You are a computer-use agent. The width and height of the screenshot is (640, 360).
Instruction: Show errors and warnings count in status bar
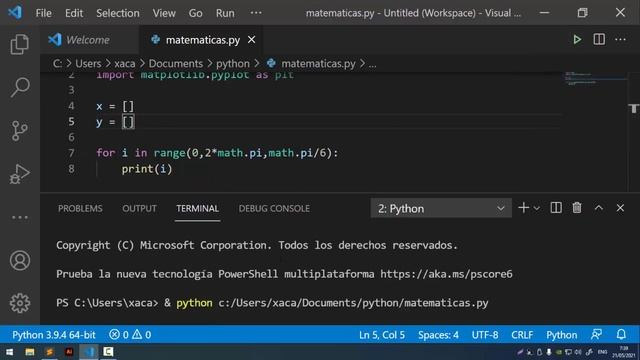(x=130, y=335)
